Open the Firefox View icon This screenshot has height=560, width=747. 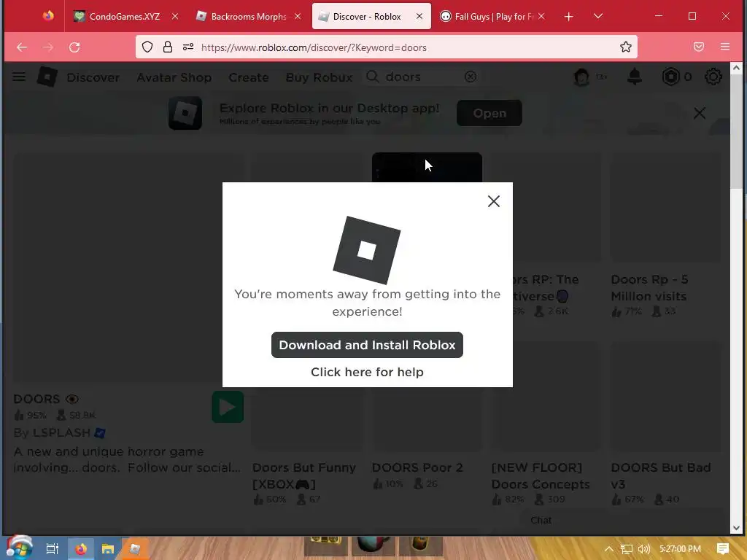coord(48,16)
